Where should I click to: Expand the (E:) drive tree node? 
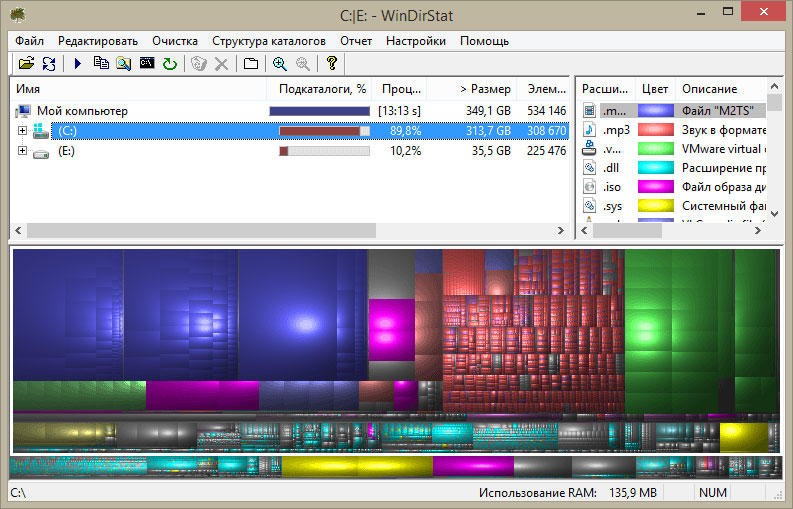[x=22, y=151]
